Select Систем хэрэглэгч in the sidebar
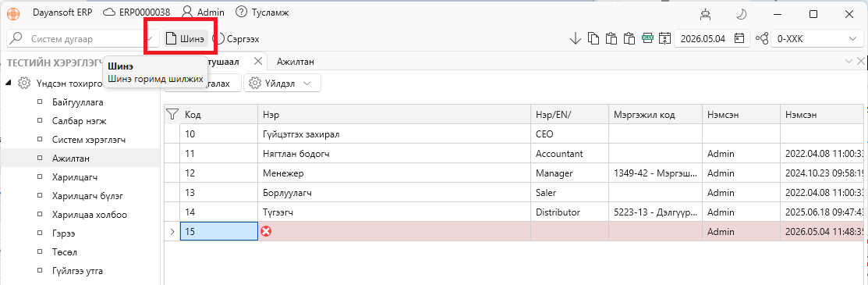This screenshot has width=868, height=285. tap(89, 140)
